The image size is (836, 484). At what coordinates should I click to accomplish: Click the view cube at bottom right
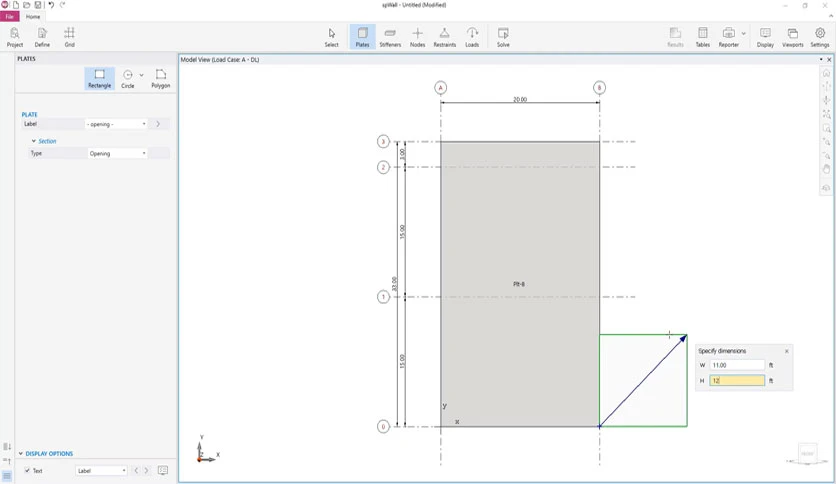click(807, 454)
